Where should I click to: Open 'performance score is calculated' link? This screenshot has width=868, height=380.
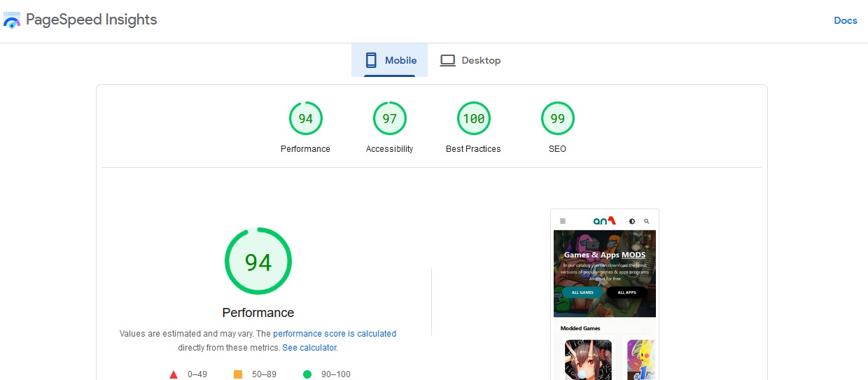[335, 334]
